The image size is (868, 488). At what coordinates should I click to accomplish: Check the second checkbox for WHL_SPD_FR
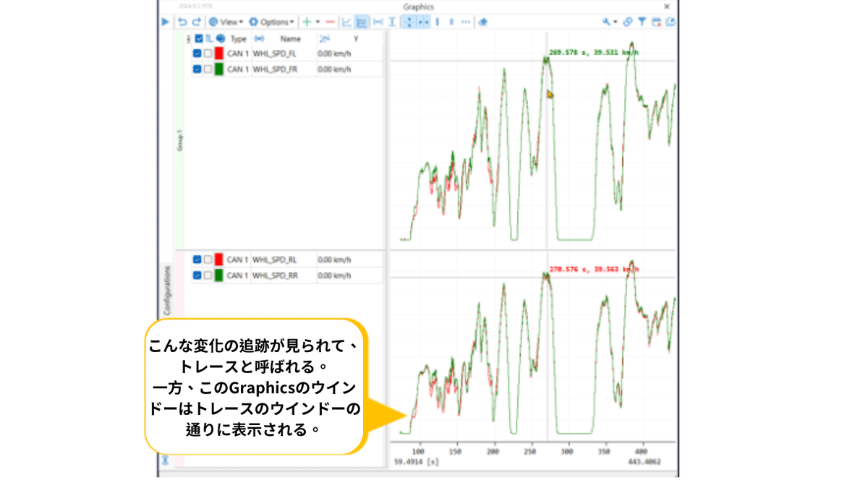(208, 69)
